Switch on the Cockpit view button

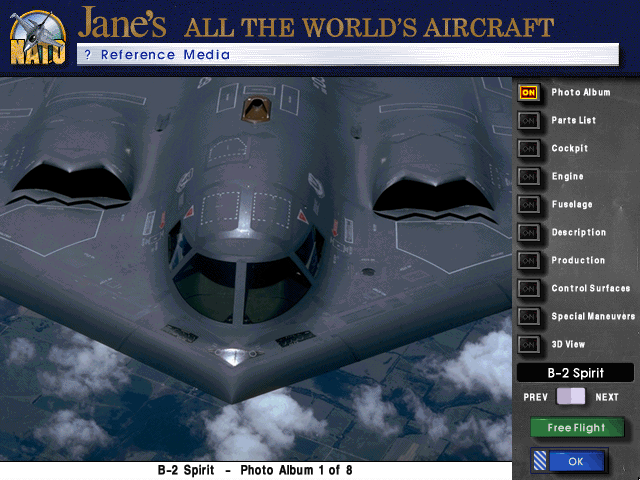(x=529, y=149)
